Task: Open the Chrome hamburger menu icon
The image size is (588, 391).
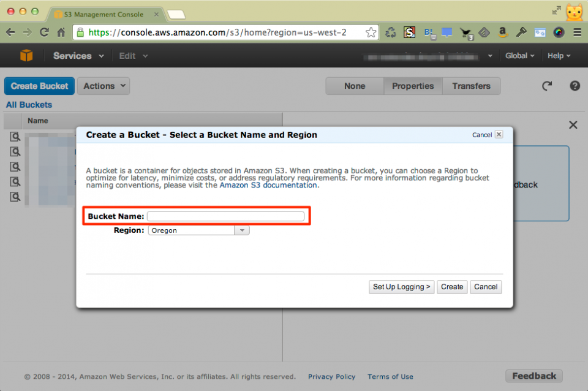Action: coord(577,32)
